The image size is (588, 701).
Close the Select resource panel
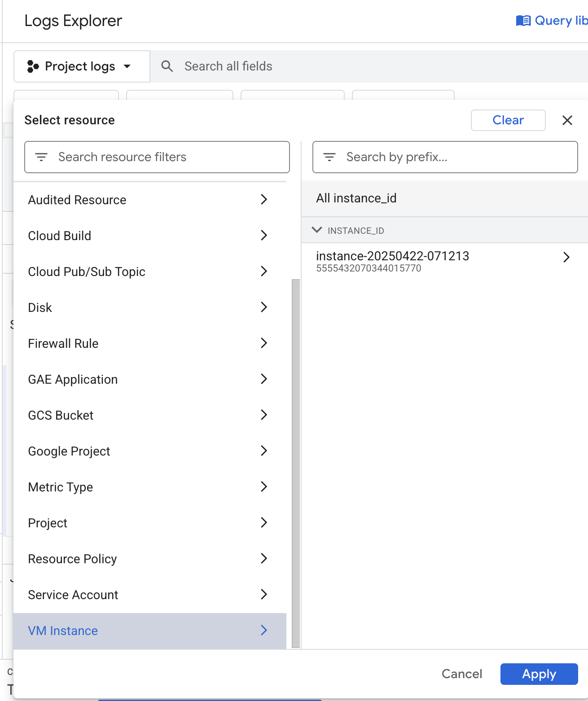pyautogui.click(x=567, y=120)
